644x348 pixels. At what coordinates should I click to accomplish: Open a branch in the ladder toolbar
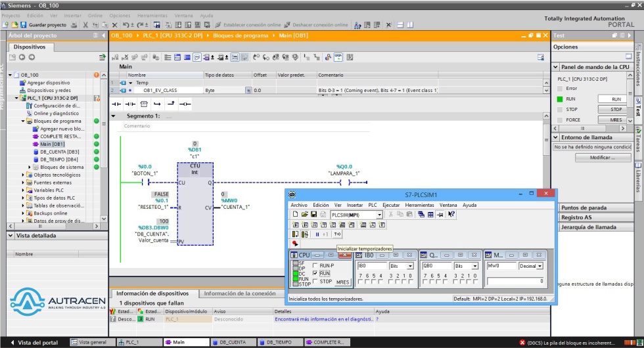tap(157, 104)
